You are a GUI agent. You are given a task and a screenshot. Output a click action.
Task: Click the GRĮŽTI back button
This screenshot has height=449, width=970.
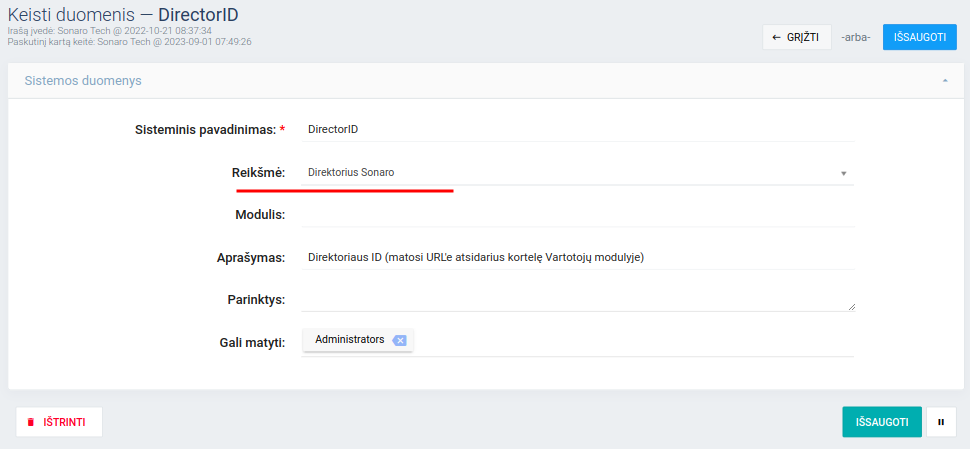[796, 37]
